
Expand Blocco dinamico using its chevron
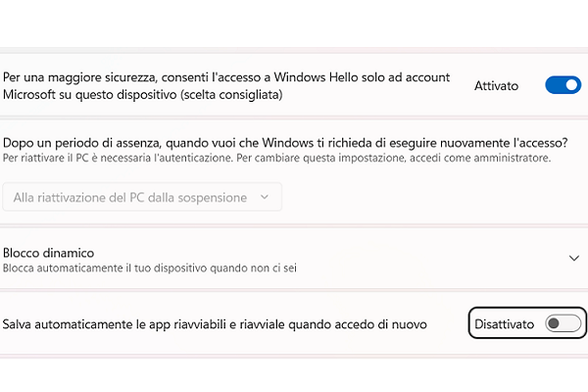(574, 258)
